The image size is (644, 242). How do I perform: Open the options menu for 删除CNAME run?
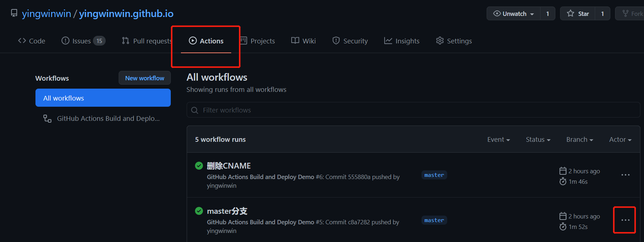(x=626, y=175)
